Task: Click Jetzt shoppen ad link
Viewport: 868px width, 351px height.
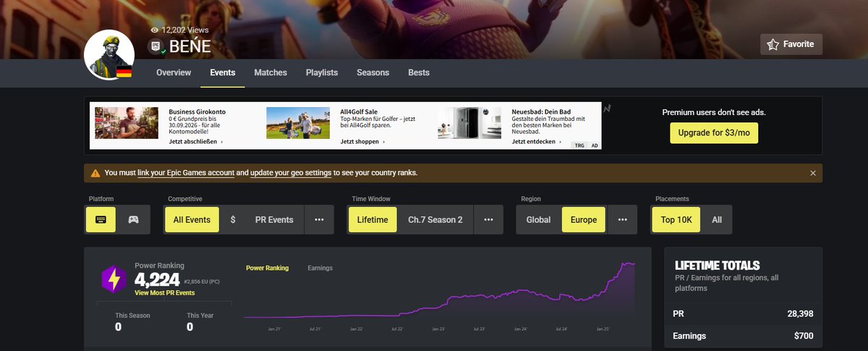Action: point(362,142)
